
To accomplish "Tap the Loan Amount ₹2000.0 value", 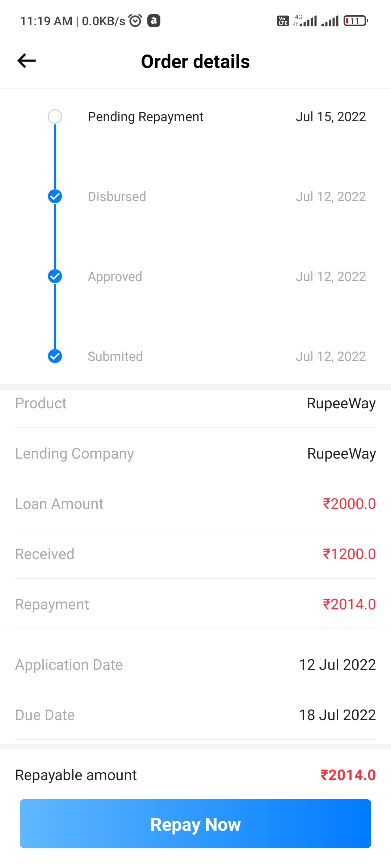I will click(349, 504).
